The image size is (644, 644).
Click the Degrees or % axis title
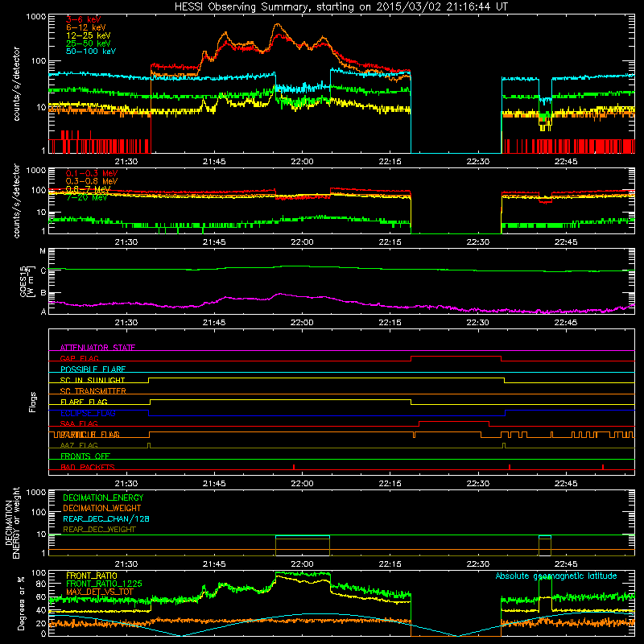(x=21, y=604)
